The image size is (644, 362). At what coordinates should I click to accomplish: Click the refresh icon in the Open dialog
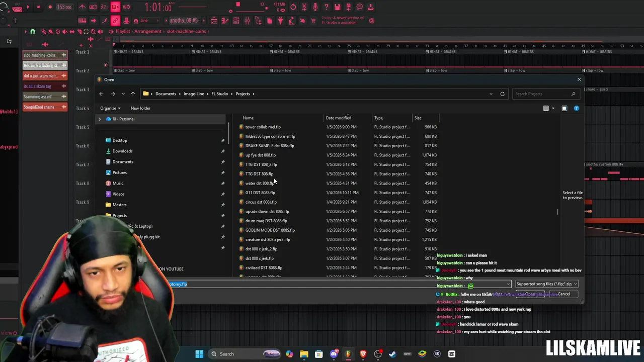tap(502, 94)
